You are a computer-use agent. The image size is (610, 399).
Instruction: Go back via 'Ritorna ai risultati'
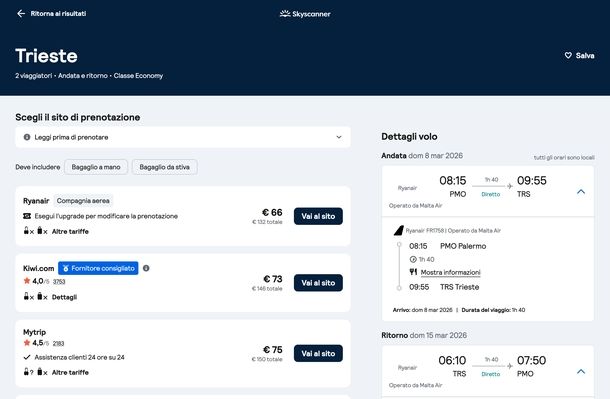click(x=58, y=14)
